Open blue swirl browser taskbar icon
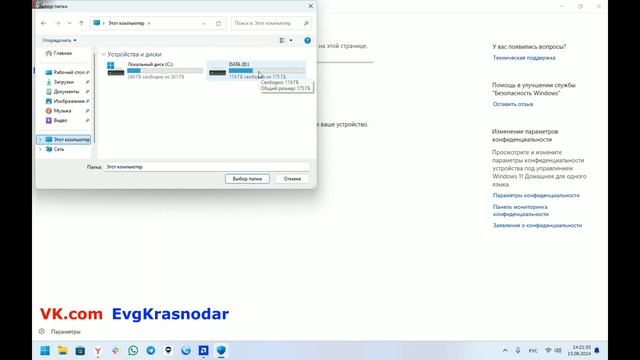This screenshot has height=360, width=640. pyautogui.click(x=186, y=351)
